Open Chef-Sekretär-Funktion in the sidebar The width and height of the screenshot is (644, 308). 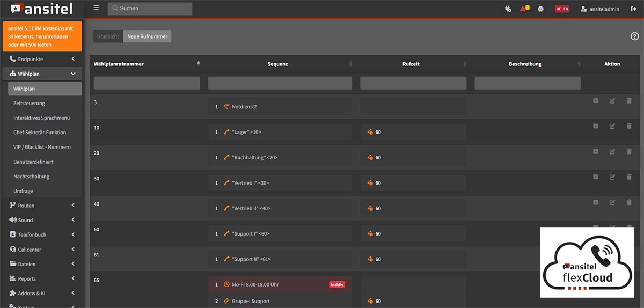click(45, 133)
